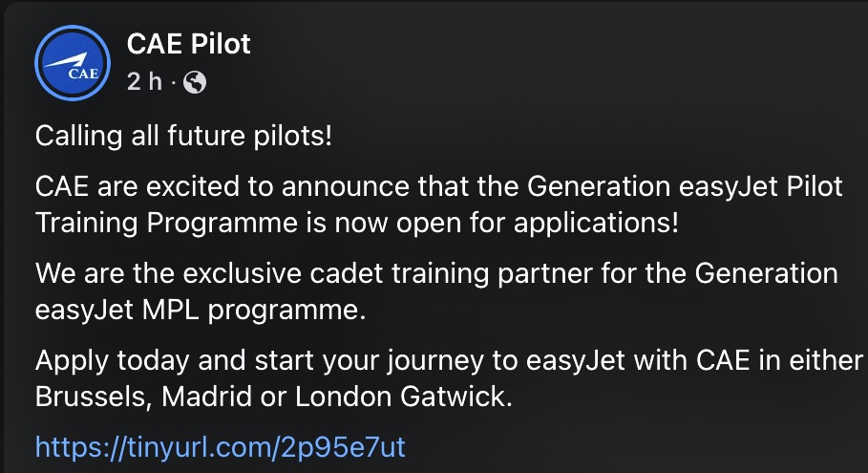Image resolution: width=868 pixels, height=473 pixels.
Task: Open the tinyurl.com/2p95e7ut link
Action: pos(221,447)
